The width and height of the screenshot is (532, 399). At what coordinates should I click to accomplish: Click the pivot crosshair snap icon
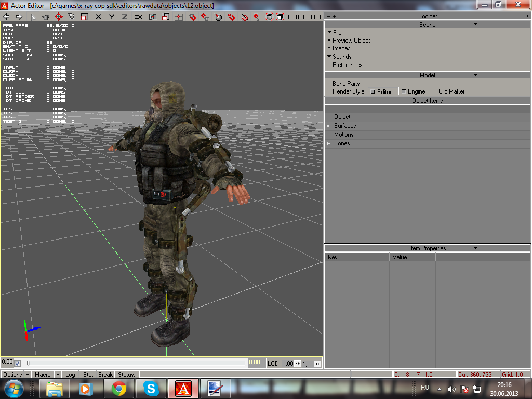(x=179, y=17)
